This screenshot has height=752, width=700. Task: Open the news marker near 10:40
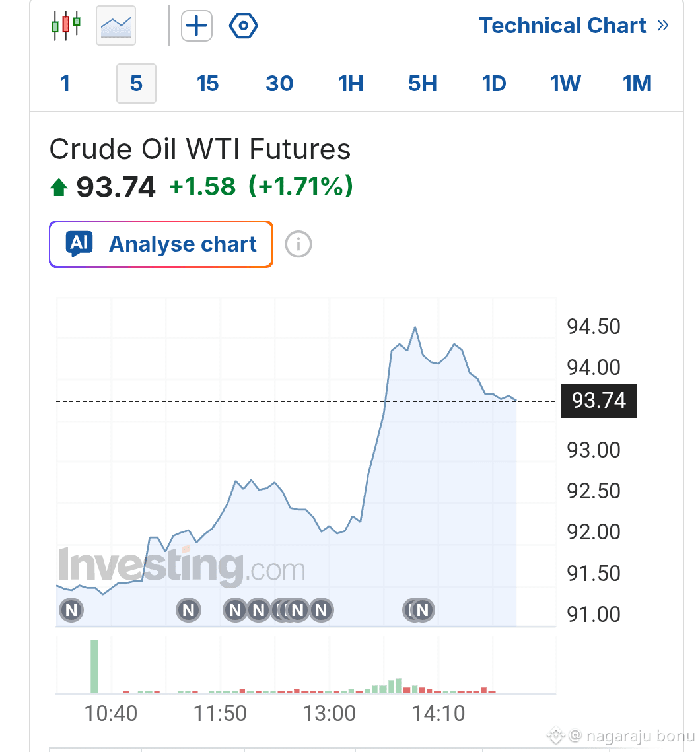[x=71, y=611]
